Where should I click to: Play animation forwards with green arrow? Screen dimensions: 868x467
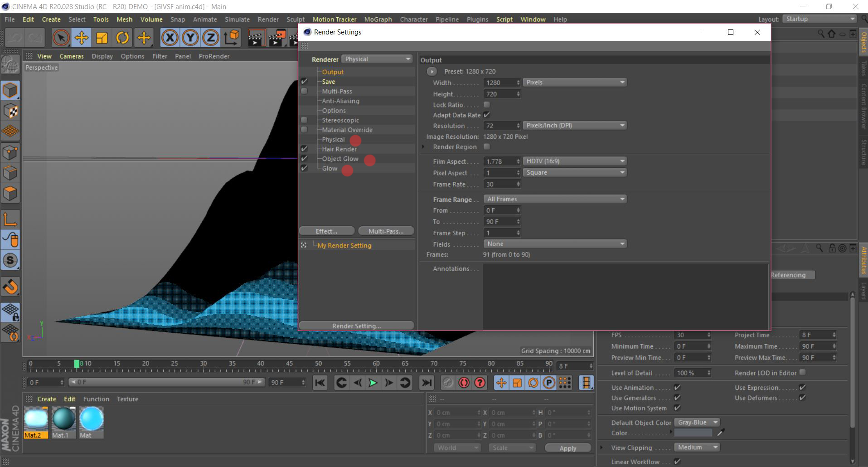373,383
